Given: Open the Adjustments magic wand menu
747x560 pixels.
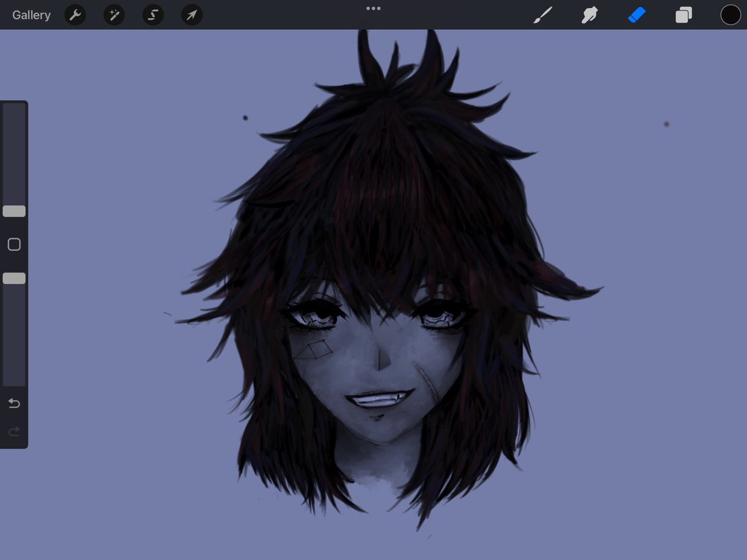Looking at the screenshot, I should pos(114,15).
